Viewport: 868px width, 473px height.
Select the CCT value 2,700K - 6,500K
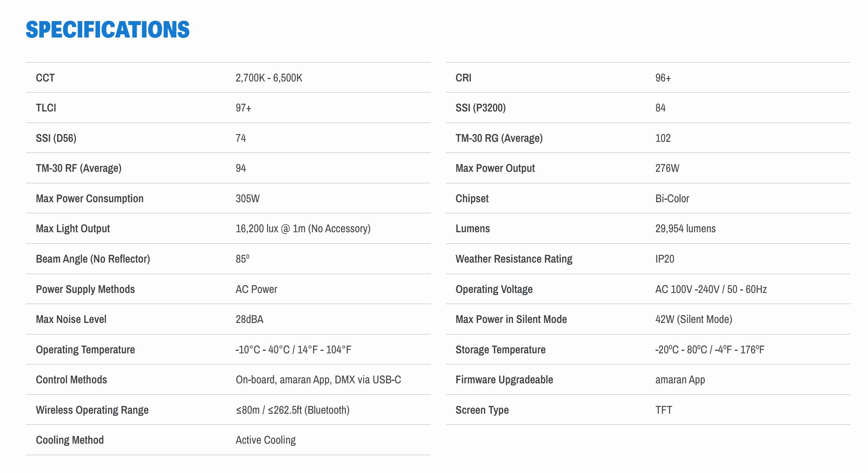tap(269, 78)
